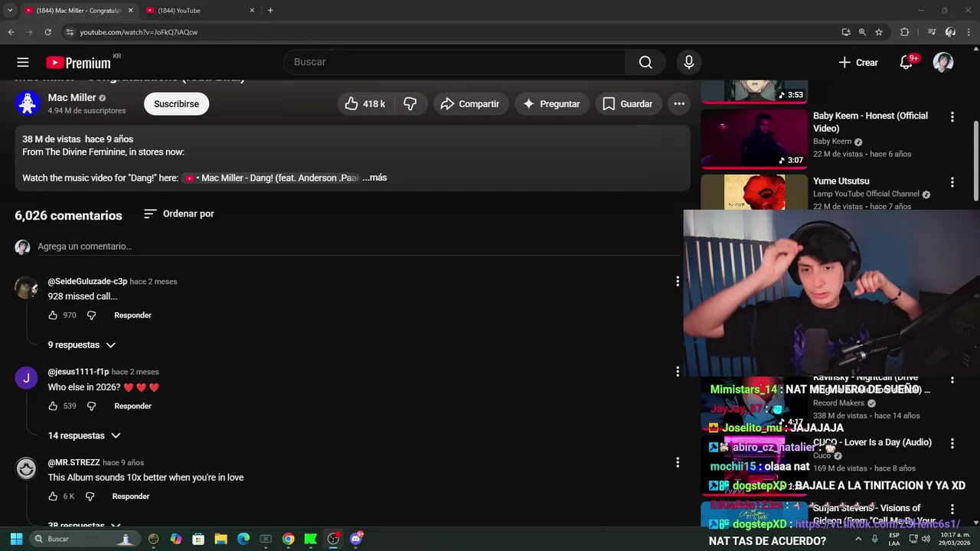Click the Compartir share button
This screenshot has height=551, width=980.
point(470,104)
